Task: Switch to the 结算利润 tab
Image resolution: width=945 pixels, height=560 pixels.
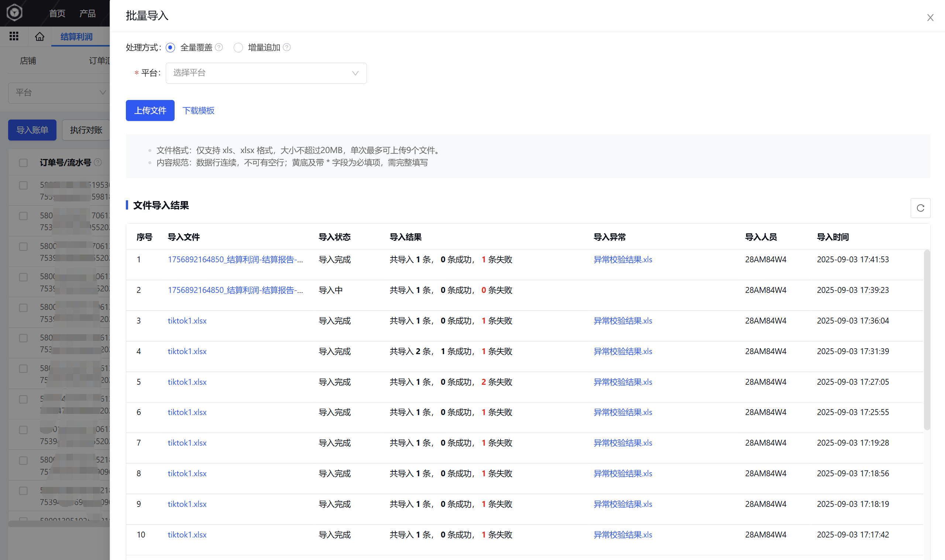Action: coord(76,37)
